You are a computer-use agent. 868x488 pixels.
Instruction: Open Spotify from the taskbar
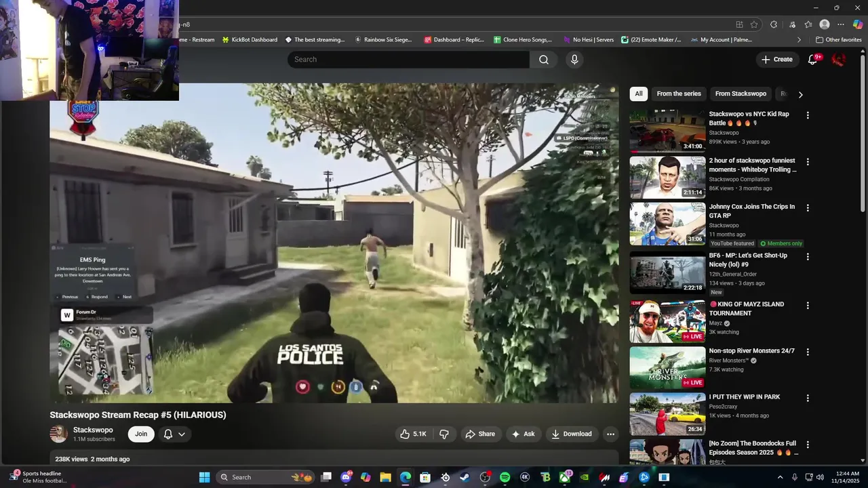click(505, 477)
